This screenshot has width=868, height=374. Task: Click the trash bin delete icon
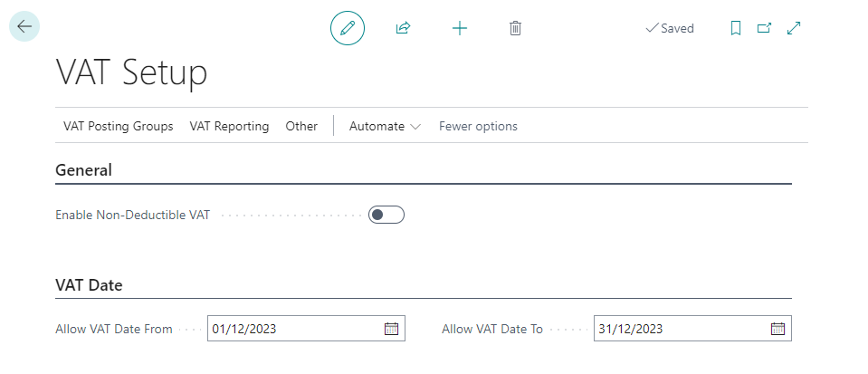click(515, 28)
